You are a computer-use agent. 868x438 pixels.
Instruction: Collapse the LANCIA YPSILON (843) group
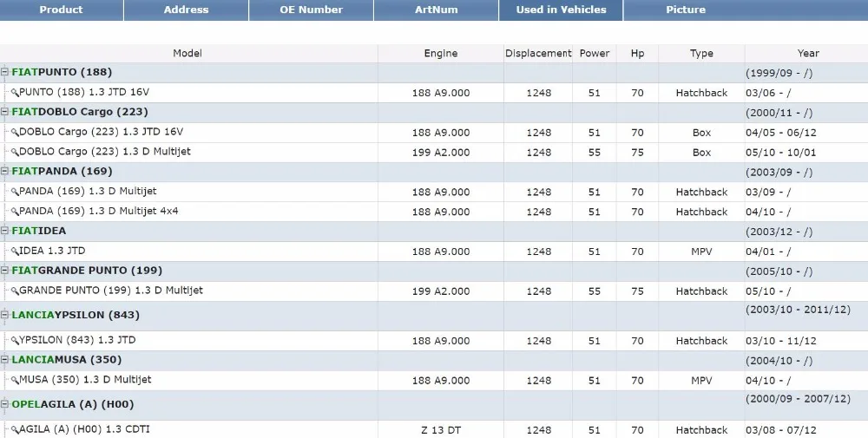pyautogui.click(x=5, y=315)
